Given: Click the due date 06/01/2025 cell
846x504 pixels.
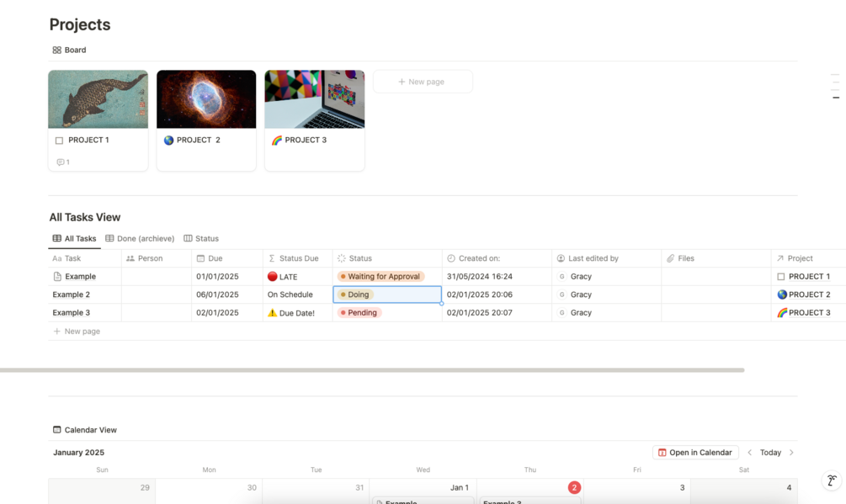Looking at the screenshot, I should click(227, 294).
